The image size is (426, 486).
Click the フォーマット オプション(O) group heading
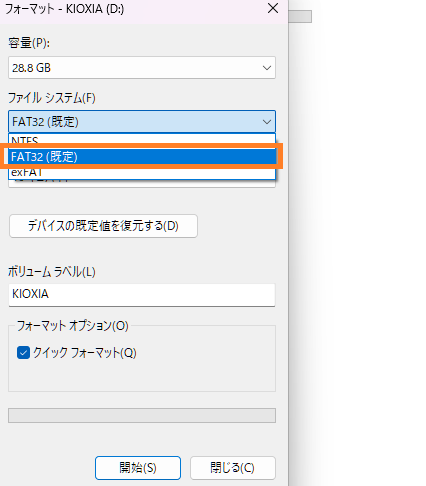[x=73, y=326]
